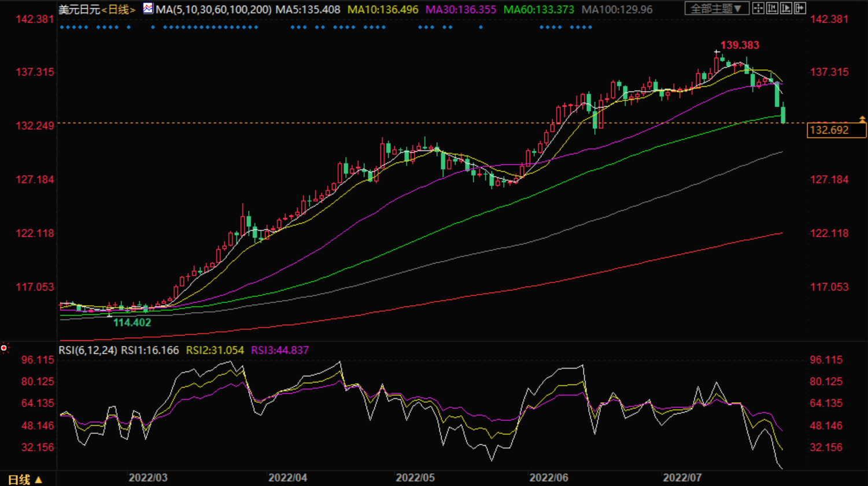Screen dimensions: 868x486
Task: Click the 2022/04 date on time axis
Action: pos(287,478)
